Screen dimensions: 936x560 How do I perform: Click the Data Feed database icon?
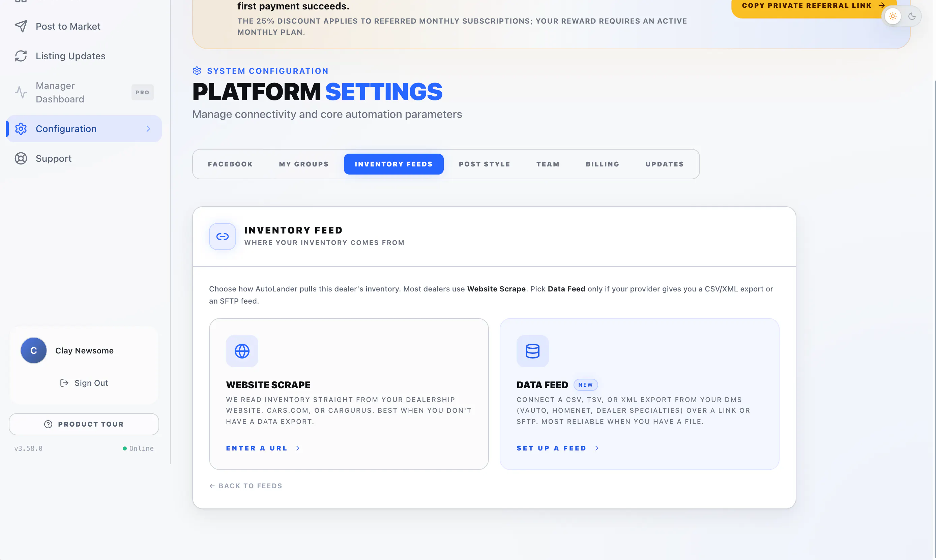(532, 351)
